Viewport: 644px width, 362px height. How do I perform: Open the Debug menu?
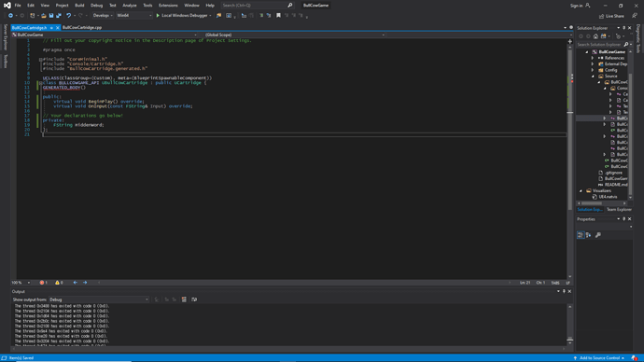96,6
